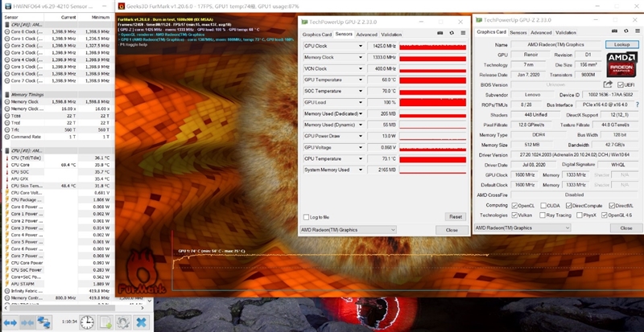Click Close button in GPU-Z Graphics Card window

point(626,227)
